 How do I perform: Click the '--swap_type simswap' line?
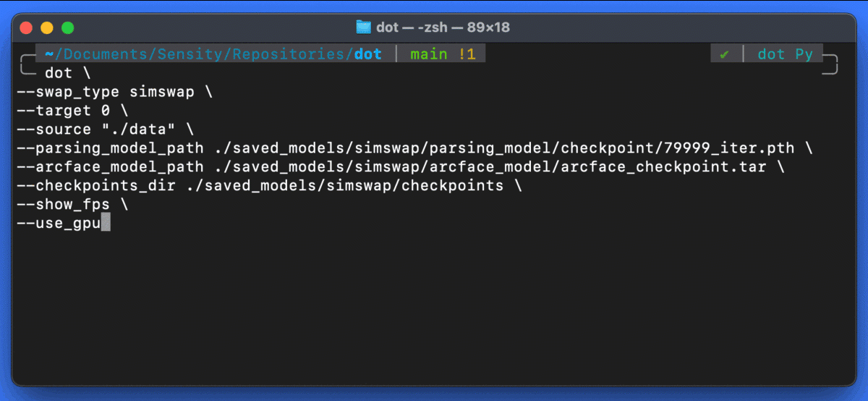114,92
